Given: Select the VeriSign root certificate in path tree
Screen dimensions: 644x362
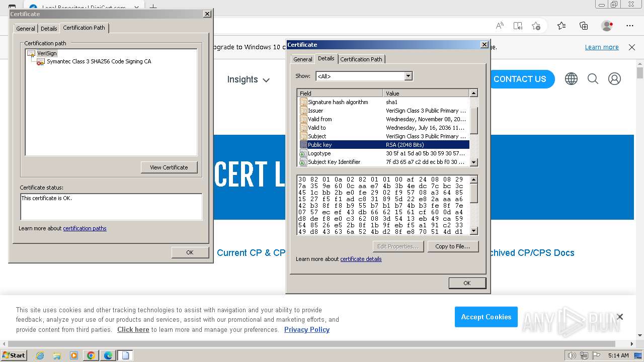Looking at the screenshot, I should pyautogui.click(x=47, y=53).
